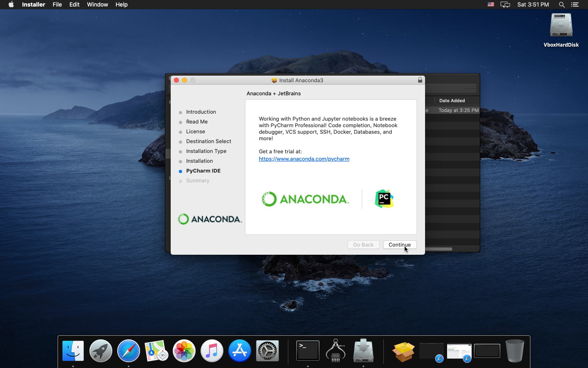Open Notification Center list icon
This screenshot has width=588, height=368.
pyautogui.click(x=575, y=4)
